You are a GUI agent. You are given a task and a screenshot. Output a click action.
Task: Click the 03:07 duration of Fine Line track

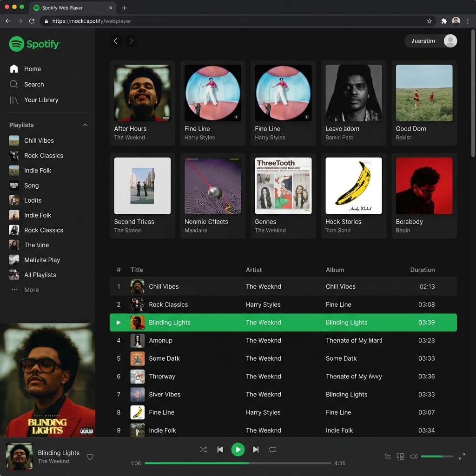coord(426,412)
